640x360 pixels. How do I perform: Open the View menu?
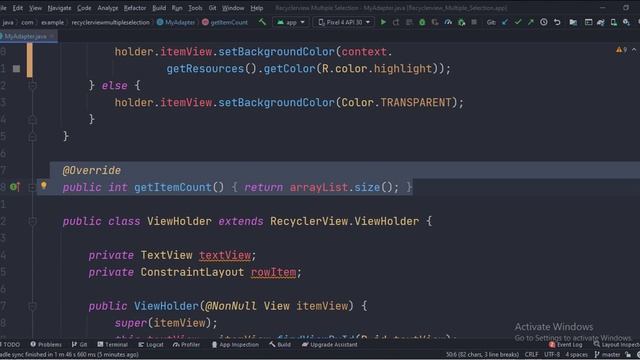tap(35, 8)
